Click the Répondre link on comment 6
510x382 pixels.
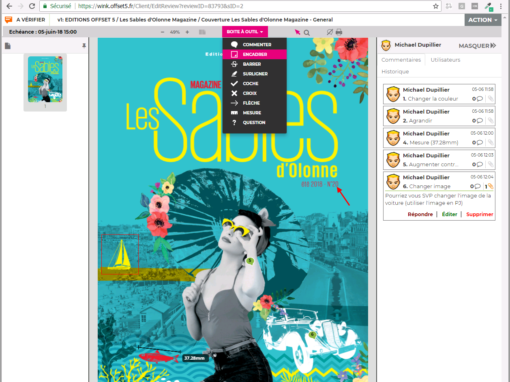420,214
